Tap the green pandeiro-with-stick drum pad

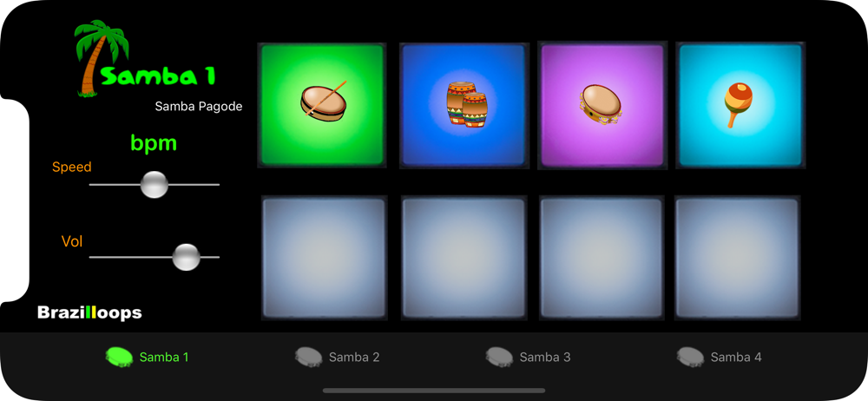tap(323, 105)
